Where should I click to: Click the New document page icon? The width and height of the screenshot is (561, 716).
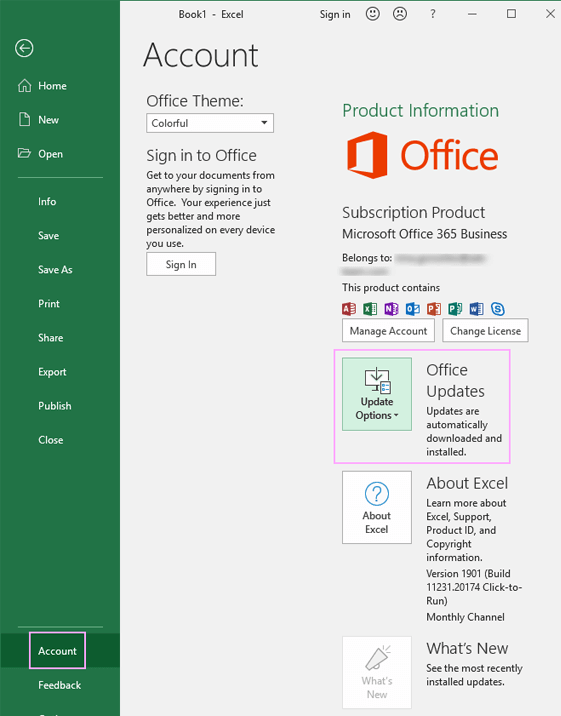point(24,120)
